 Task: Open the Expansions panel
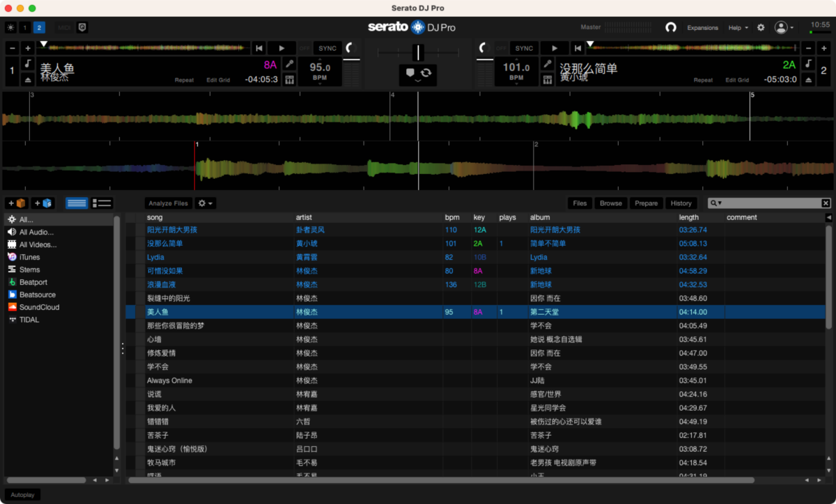(702, 28)
